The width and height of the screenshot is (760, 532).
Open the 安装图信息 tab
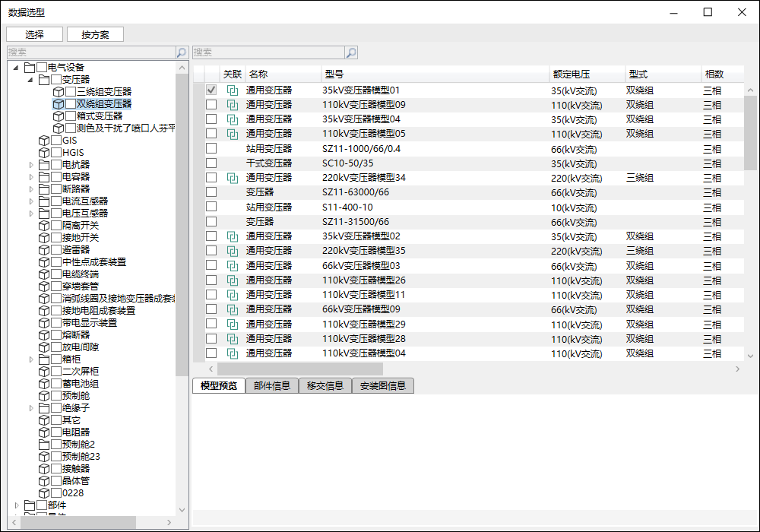[382, 385]
